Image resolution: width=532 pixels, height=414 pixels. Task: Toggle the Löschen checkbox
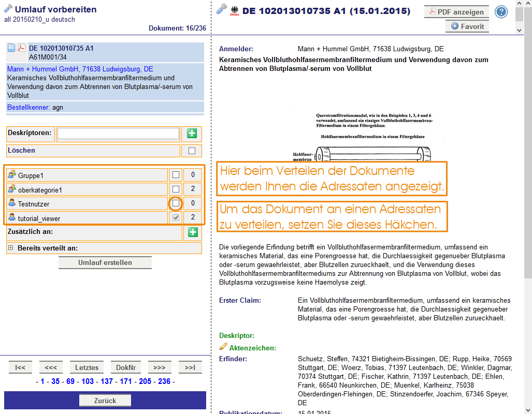192,151
